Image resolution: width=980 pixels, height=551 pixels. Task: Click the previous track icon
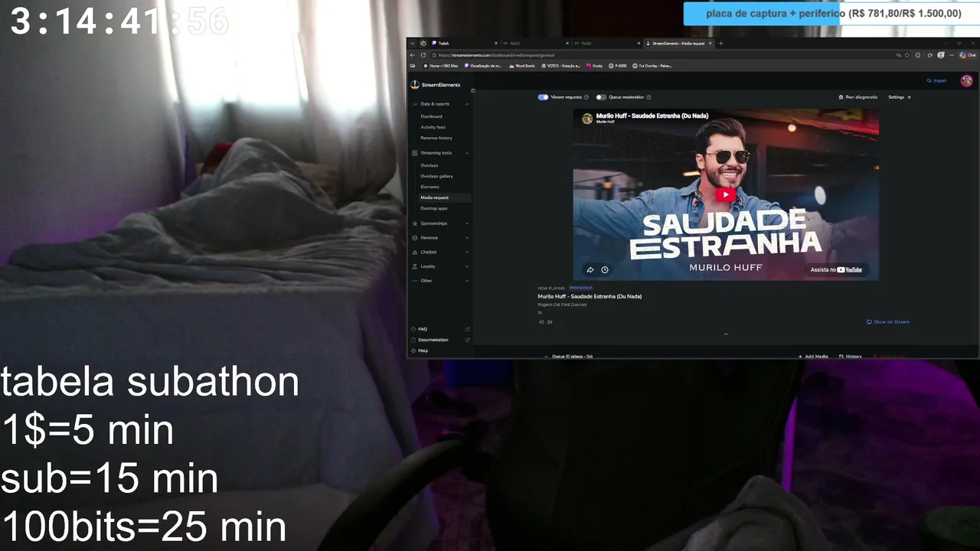pyautogui.click(x=541, y=322)
